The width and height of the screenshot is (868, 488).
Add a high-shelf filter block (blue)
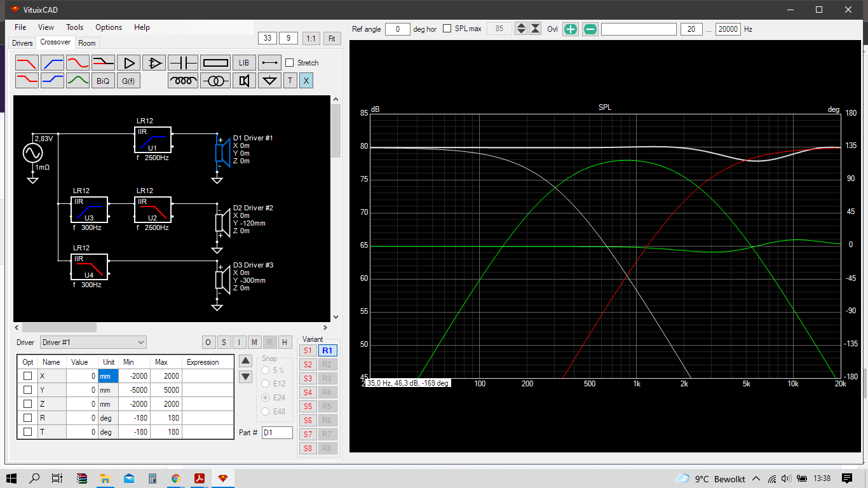point(52,81)
